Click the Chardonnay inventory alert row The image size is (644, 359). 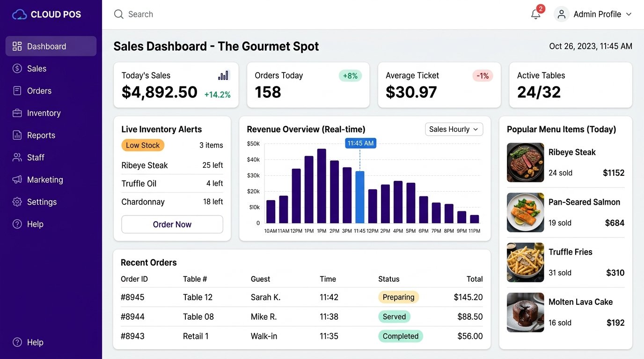(172, 202)
